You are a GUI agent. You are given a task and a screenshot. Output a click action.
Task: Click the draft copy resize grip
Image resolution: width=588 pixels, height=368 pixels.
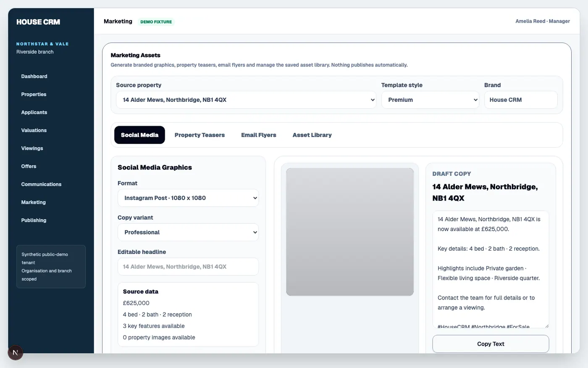point(546,326)
